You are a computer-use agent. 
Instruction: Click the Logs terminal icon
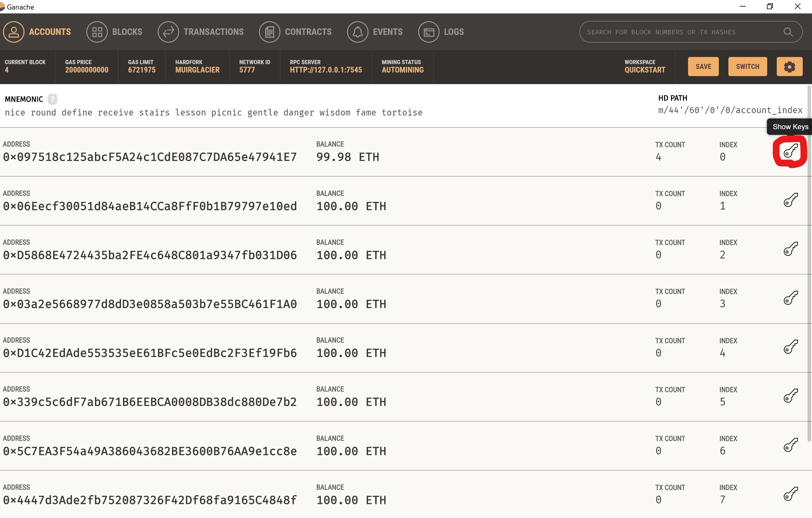pyautogui.click(x=429, y=32)
